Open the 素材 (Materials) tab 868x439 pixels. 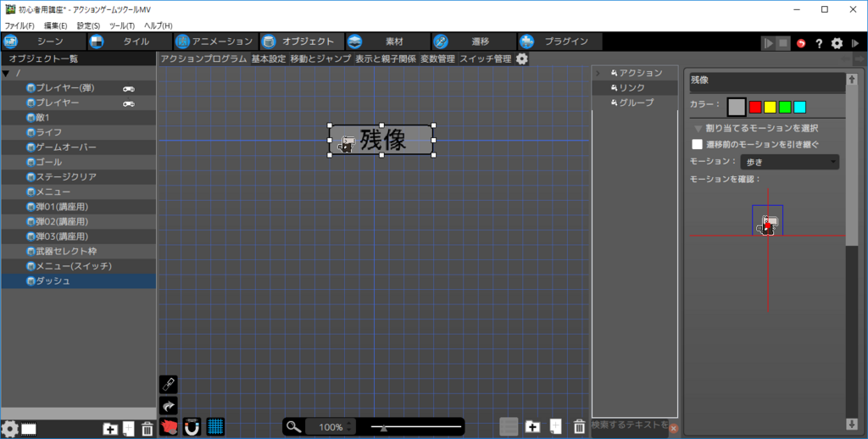pos(387,42)
